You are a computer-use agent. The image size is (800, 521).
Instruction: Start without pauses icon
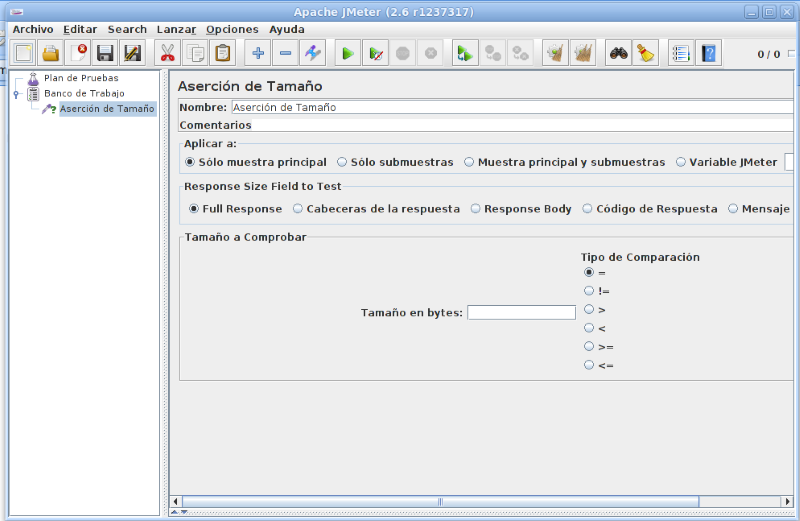point(376,53)
